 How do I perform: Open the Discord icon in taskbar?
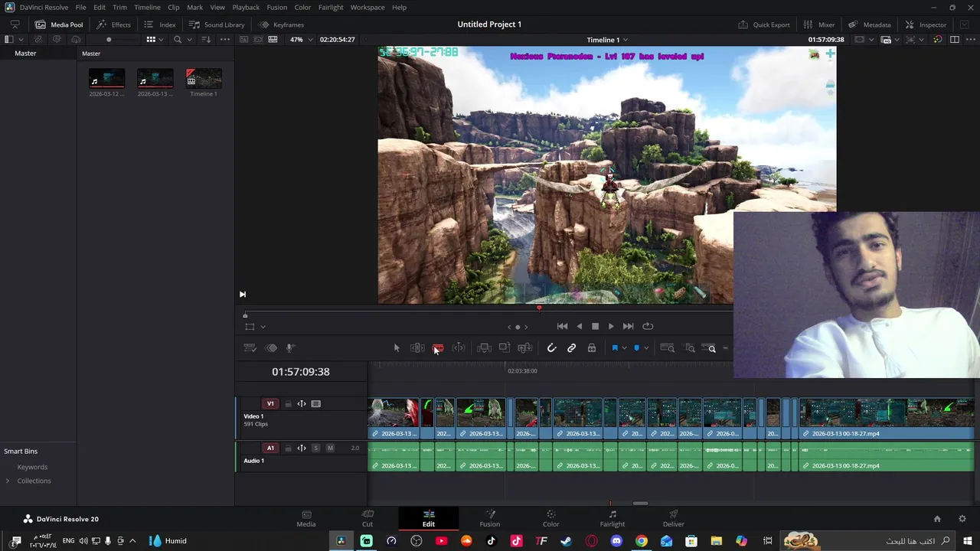tap(616, 541)
